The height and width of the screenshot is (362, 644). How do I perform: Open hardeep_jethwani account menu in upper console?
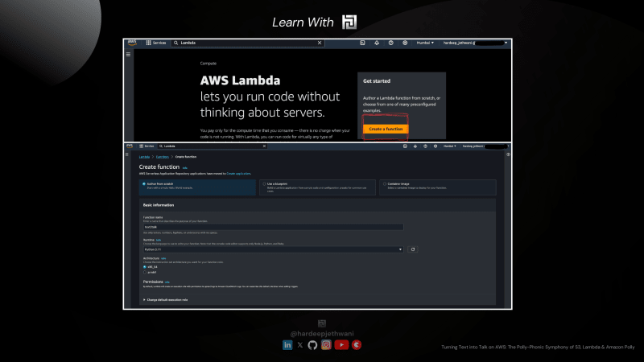[475, 43]
